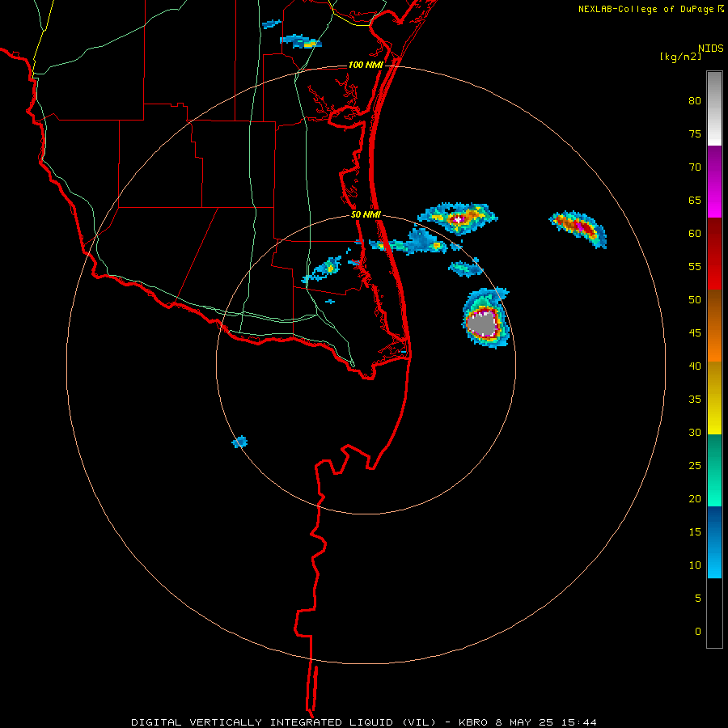The image size is (728, 728).
Task: Click the gray core of the offshore storm cell
Action: (481, 323)
